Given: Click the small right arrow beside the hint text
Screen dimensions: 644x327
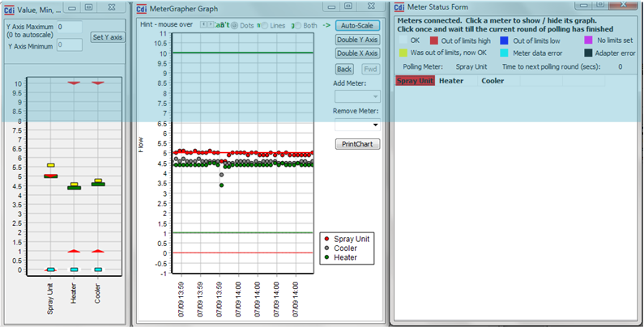Looking at the screenshot, I should point(210,24).
